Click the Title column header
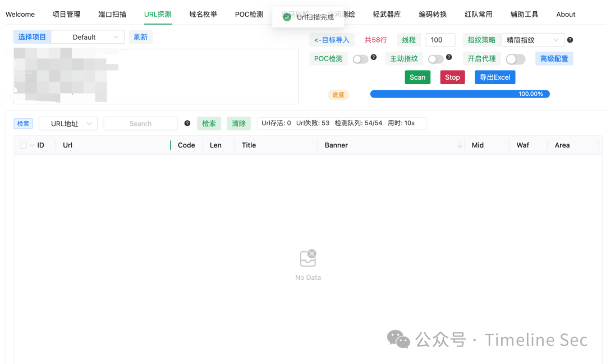The height and width of the screenshot is (364, 606). point(249,145)
